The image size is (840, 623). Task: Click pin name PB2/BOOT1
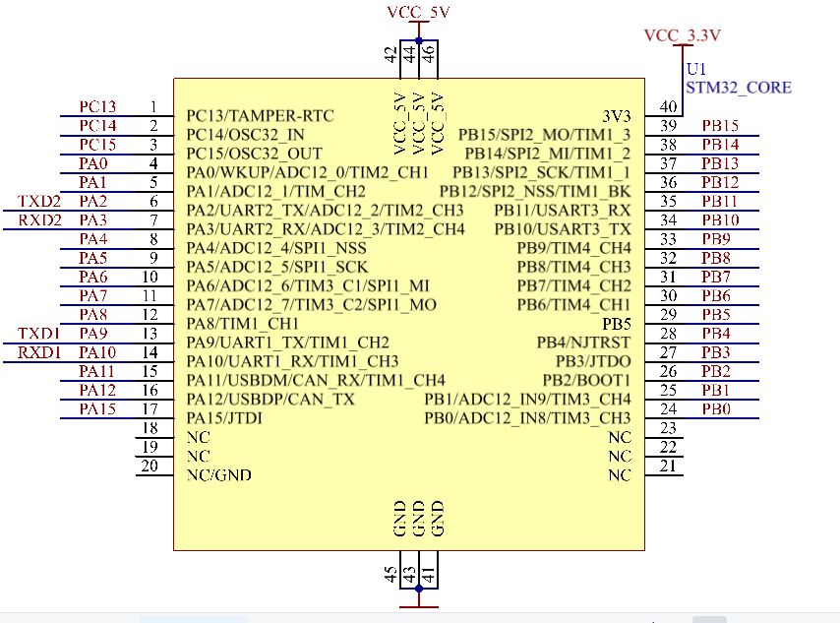point(586,380)
